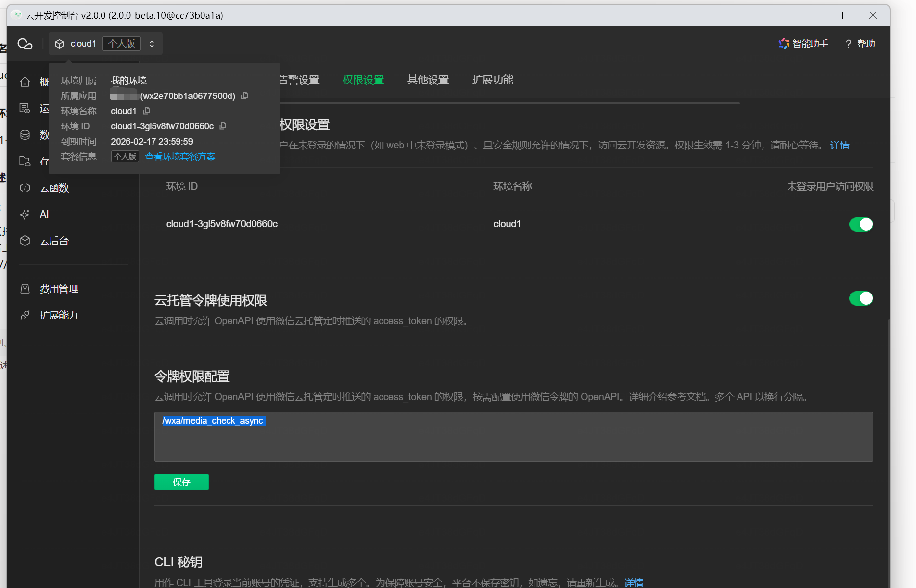Open 费用管理 in the sidebar

coord(59,289)
